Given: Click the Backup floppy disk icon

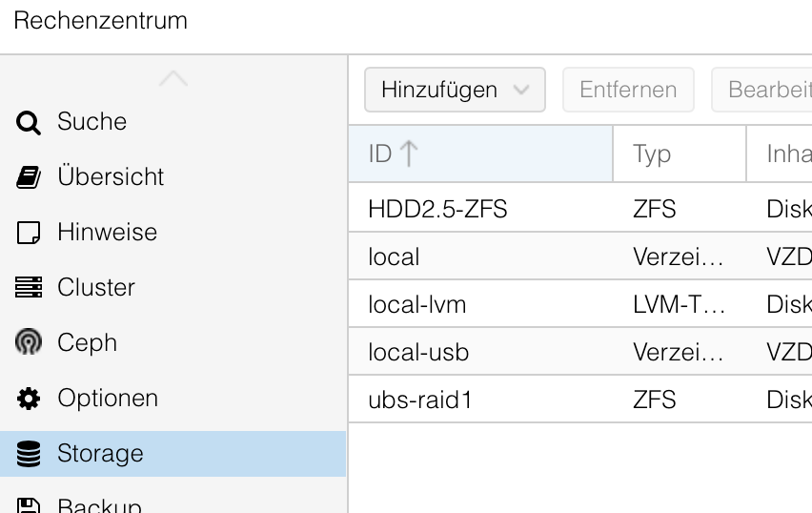Looking at the screenshot, I should coord(29,505).
